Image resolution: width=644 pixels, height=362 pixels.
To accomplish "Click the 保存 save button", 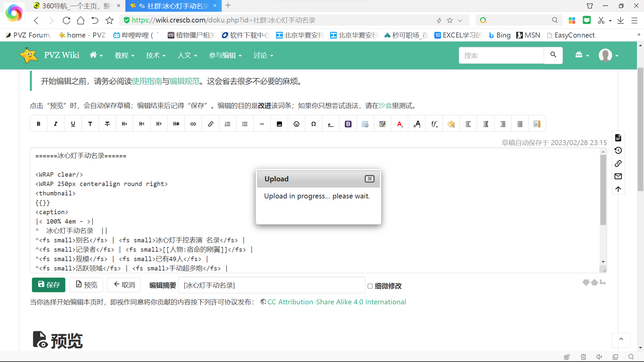I will (49, 285).
